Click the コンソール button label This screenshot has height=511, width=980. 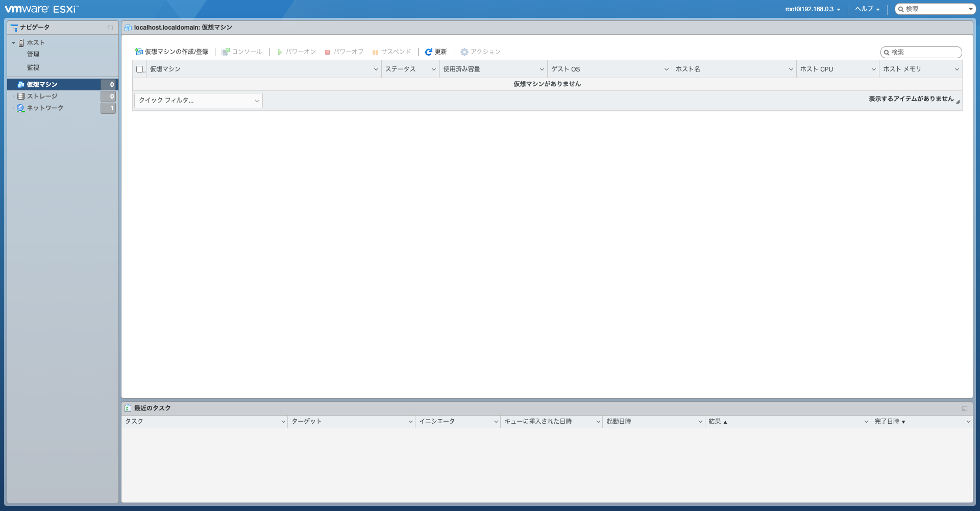(247, 52)
